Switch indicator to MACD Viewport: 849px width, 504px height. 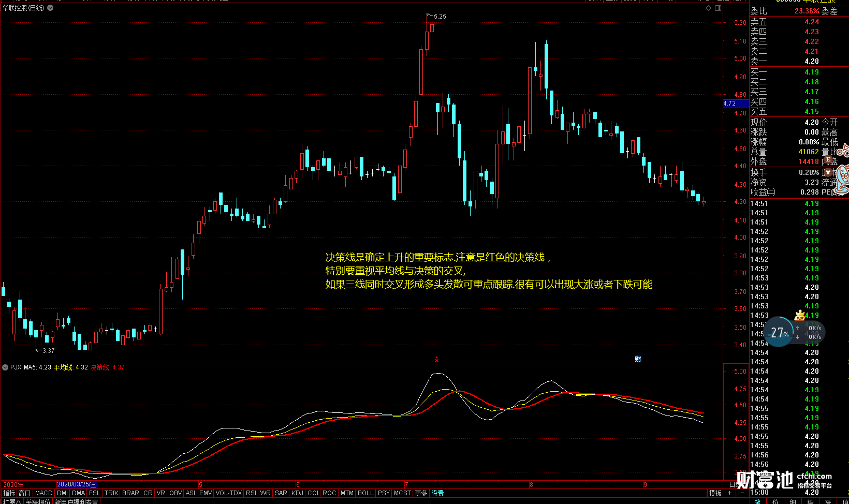point(44,493)
